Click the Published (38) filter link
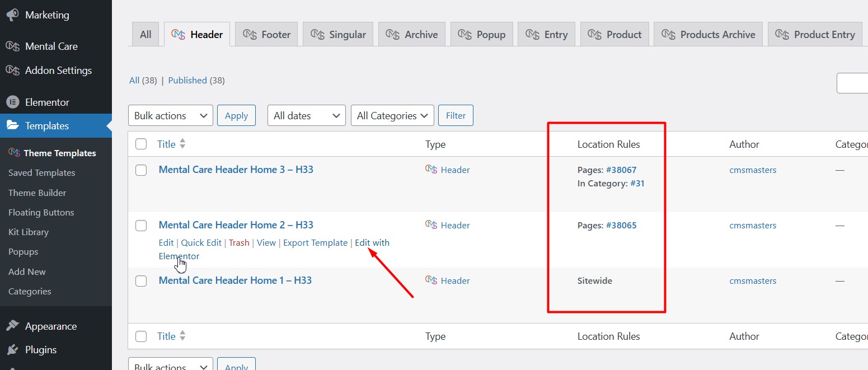Image resolution: width=868 pixels, height=370 pixels. pyautogui.click(x=196, y=80)
